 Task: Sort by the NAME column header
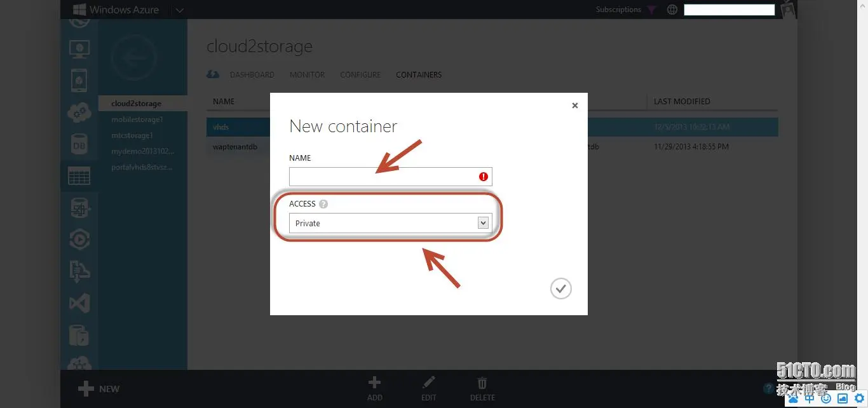tap(224, 102)
